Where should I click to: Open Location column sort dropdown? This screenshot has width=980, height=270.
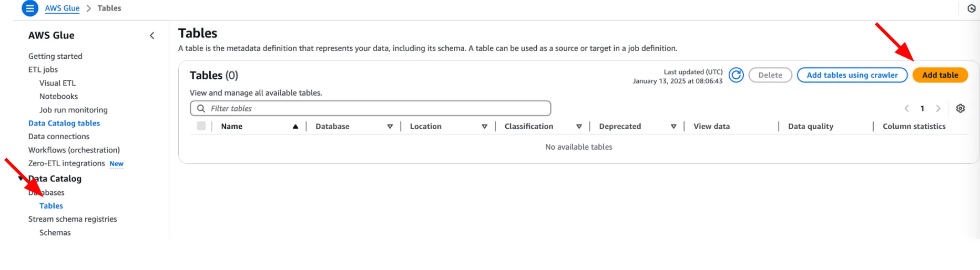(484, 127)
